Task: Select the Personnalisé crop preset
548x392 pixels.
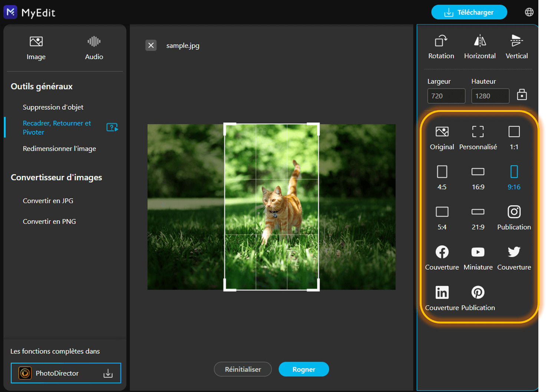Action: pyautogui.click(x=478, y=138)
